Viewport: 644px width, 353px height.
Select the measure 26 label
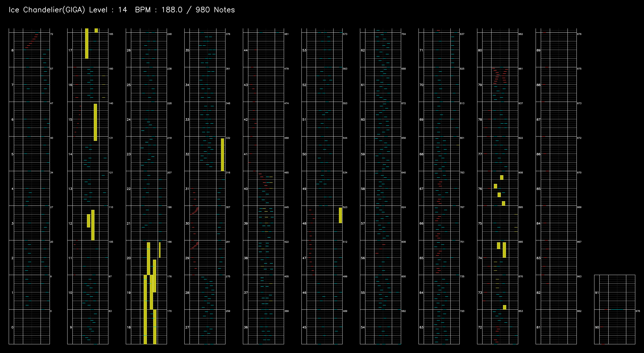(129, 50)
